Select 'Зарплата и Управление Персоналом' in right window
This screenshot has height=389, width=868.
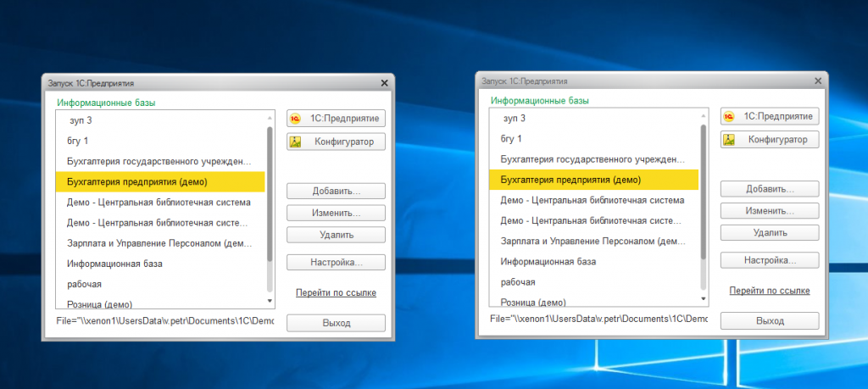coord(594,242)
